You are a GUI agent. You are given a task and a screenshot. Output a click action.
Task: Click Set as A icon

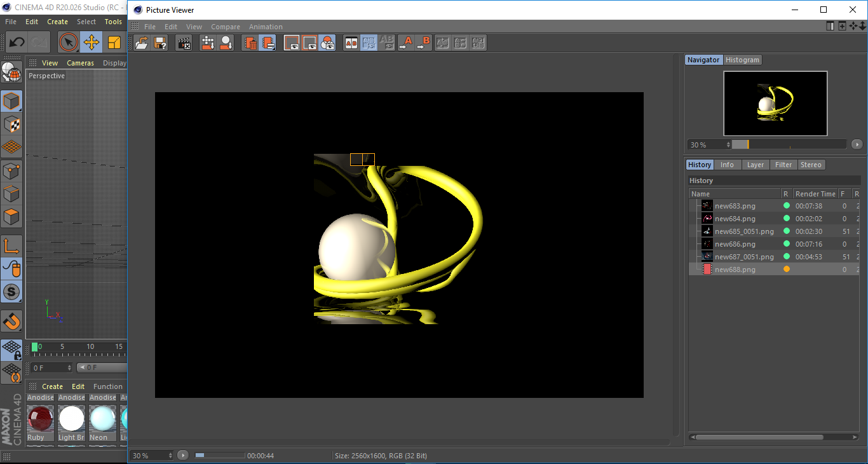[x=405, y=43]
